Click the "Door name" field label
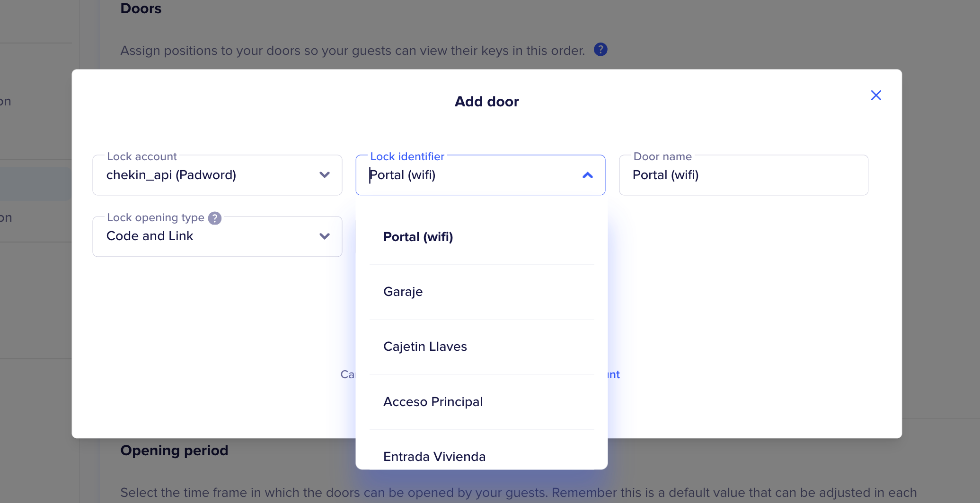Screen dimensions: 980x503 [662, 156]
